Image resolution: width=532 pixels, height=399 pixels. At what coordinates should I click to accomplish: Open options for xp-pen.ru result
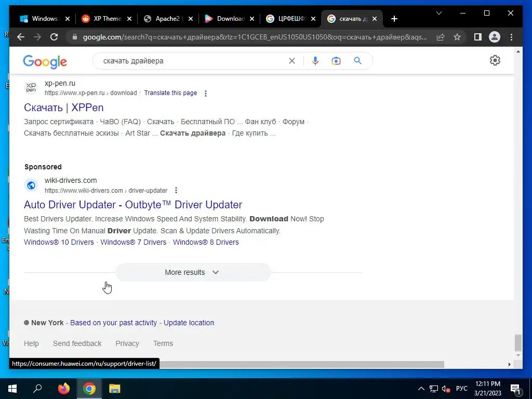click(206, 94)
